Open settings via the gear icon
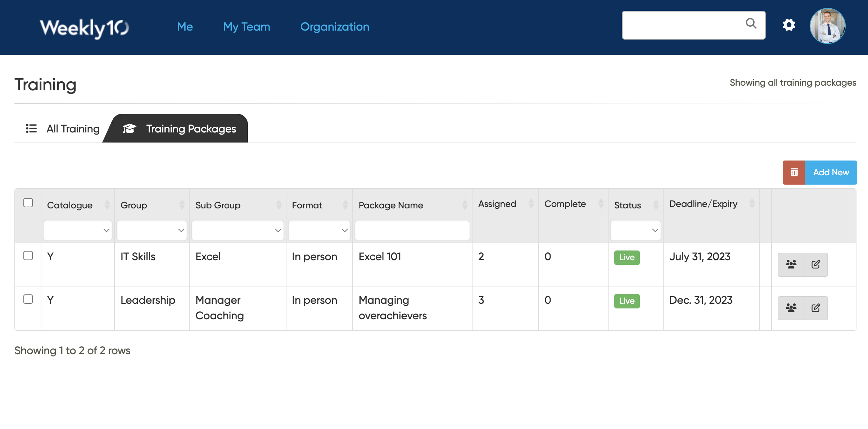 click(788, 25)
